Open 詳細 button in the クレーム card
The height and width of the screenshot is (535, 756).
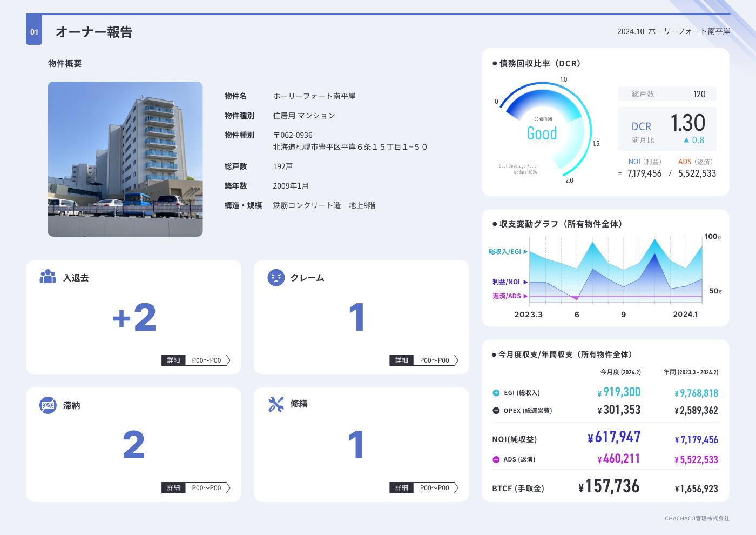click(x=401, y=360)
